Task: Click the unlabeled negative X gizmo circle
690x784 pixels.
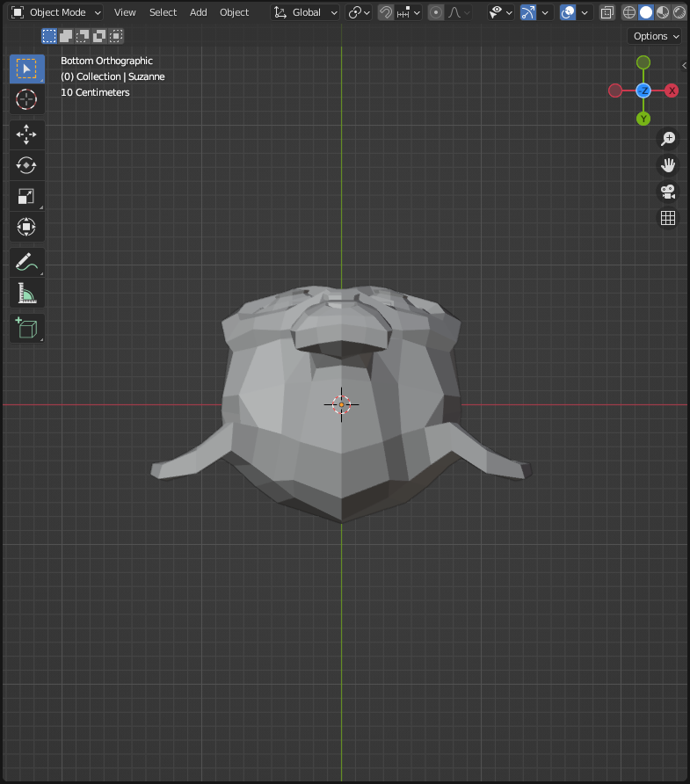Action: 615,91
